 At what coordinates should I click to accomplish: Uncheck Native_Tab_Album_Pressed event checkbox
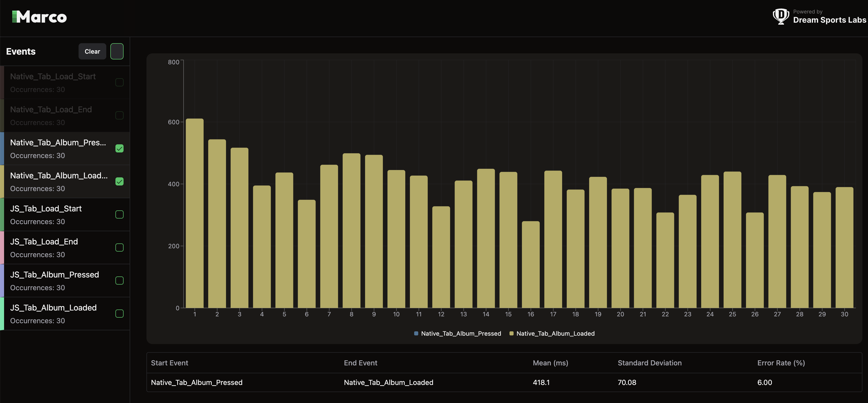pyautogui.click(x=119, y=148)
